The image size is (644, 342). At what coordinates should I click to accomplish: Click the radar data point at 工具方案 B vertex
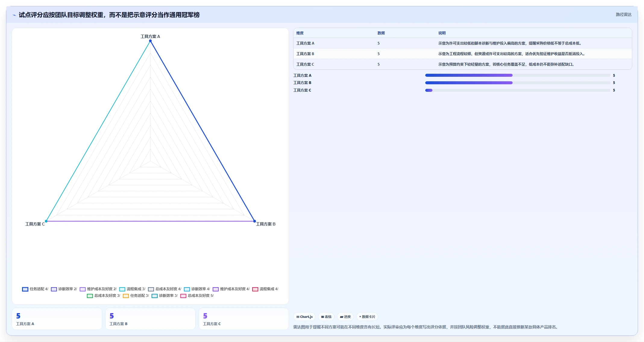(x=255, y=221)
